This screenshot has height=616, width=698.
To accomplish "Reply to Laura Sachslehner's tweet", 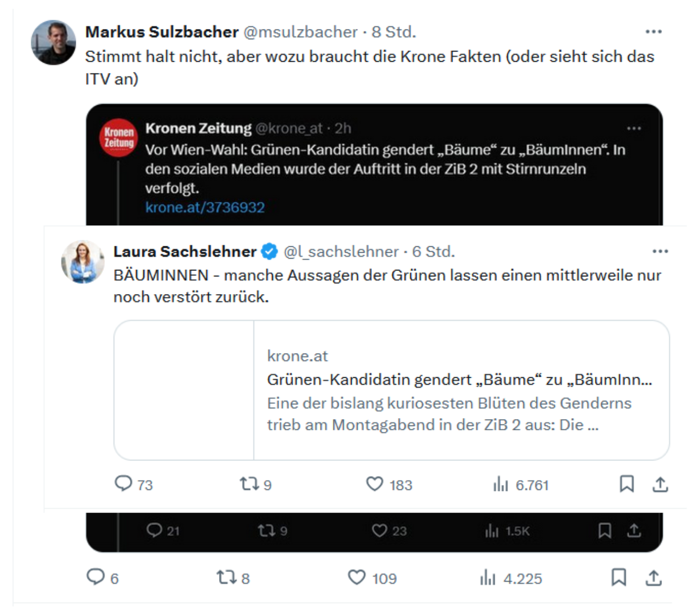I will [123, 484].
